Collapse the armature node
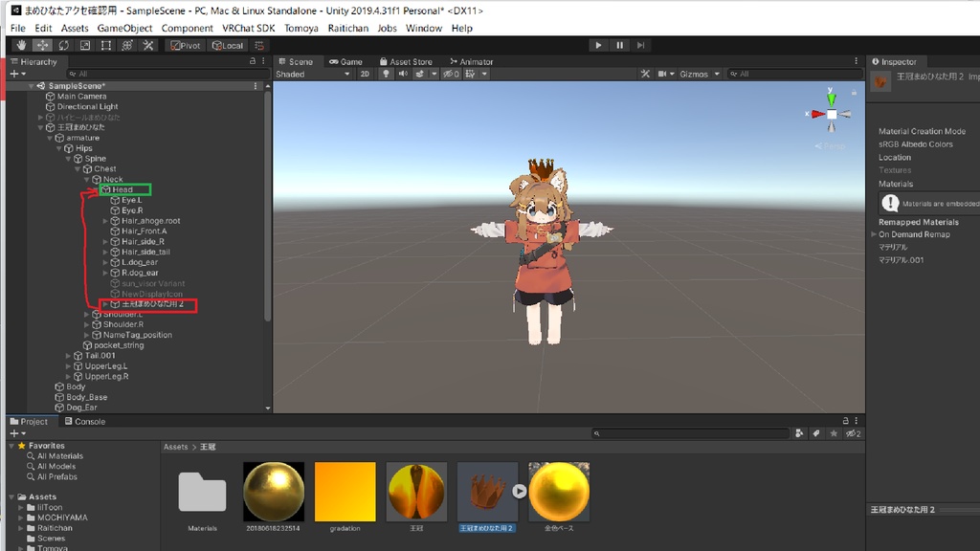Viewport: 980px width, 551px height. coord(50,138)
